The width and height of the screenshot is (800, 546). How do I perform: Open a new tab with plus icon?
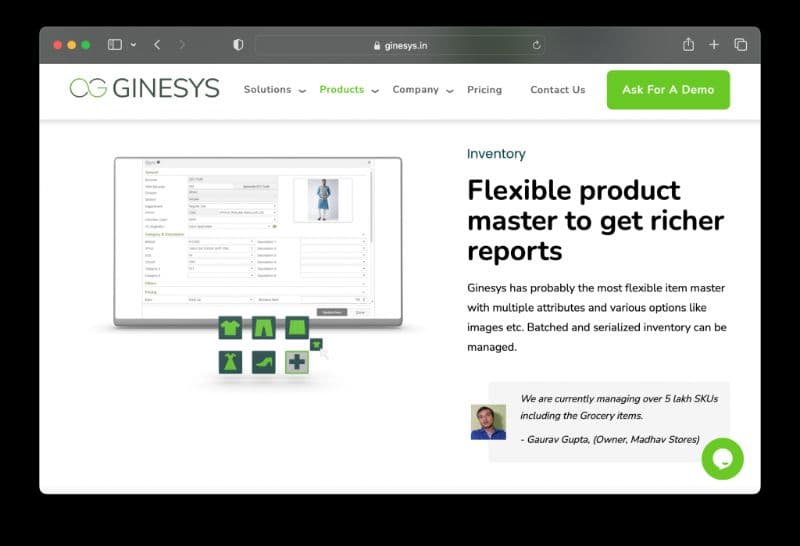click(x=714, y=45)
